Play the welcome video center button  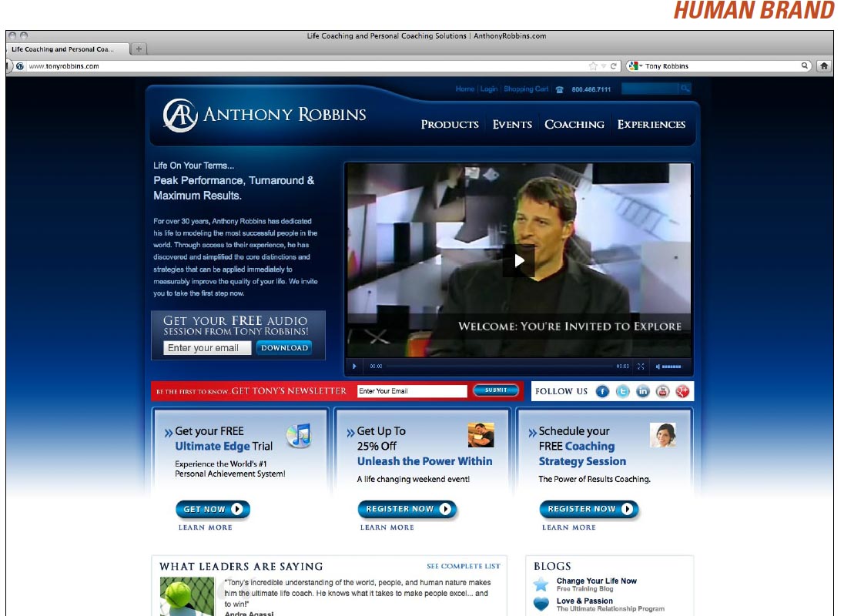click(519, 261)
